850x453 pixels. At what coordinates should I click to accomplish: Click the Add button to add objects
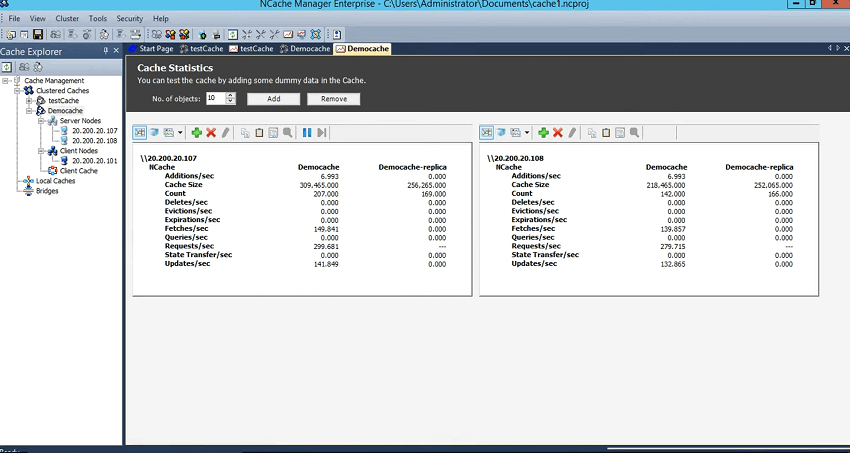click(273, 99)
